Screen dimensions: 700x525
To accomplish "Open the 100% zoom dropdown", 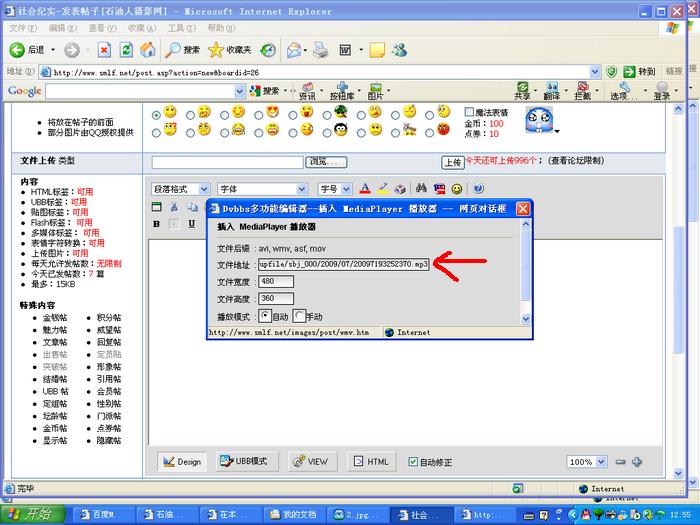I will tap(601, 462).
